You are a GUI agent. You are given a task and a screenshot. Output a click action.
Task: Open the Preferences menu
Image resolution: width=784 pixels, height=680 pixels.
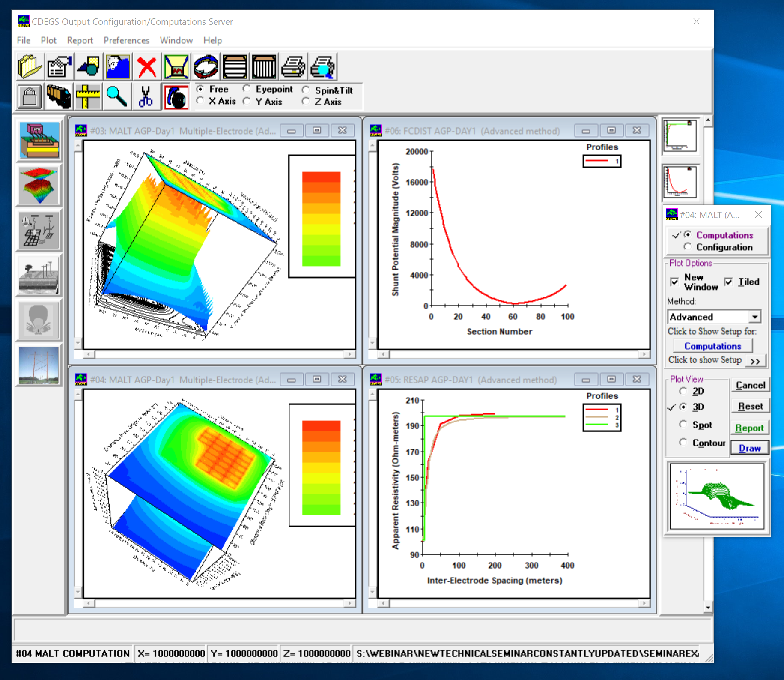(x=126, y=40)
